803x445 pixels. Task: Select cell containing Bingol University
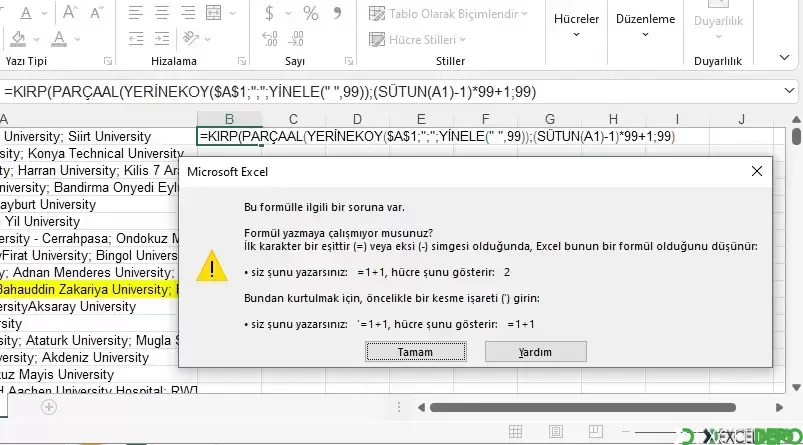89,256
